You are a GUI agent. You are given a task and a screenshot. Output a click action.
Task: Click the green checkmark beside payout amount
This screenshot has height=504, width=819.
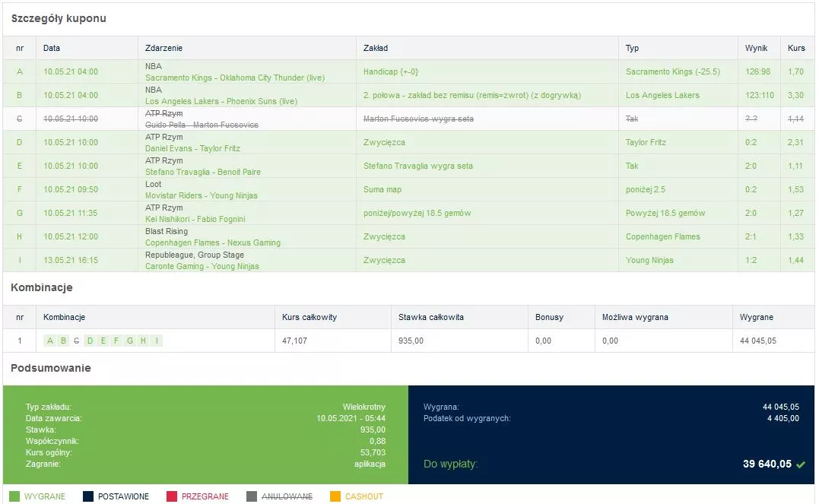point(800,464)
